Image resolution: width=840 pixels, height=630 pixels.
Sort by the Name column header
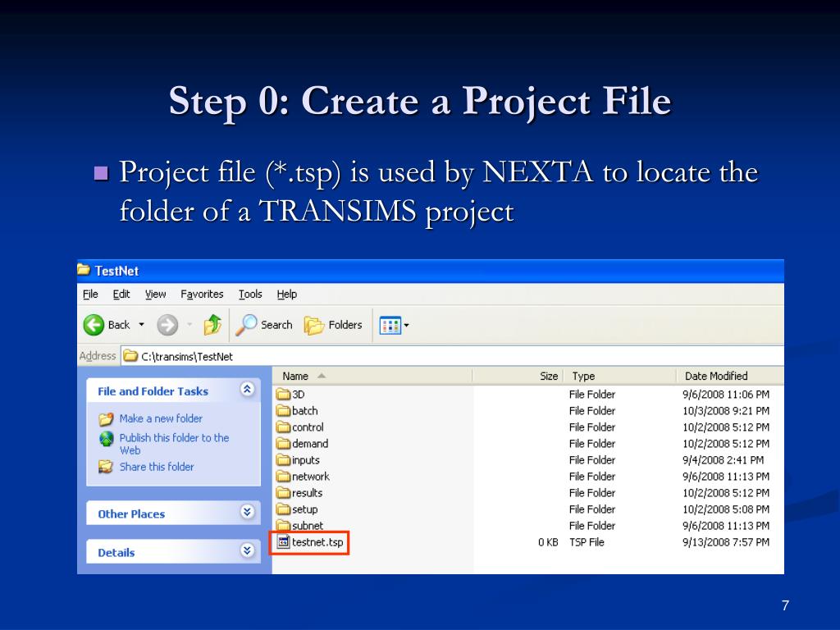[372, 376]
